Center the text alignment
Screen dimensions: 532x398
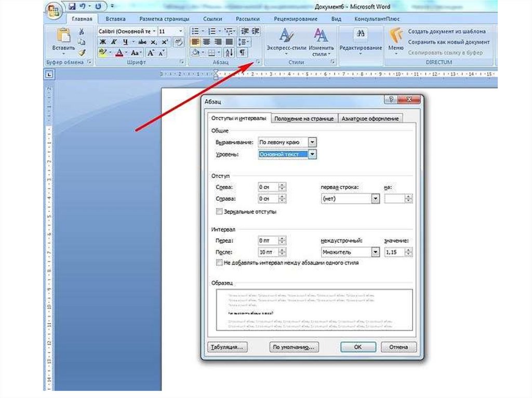206,42
